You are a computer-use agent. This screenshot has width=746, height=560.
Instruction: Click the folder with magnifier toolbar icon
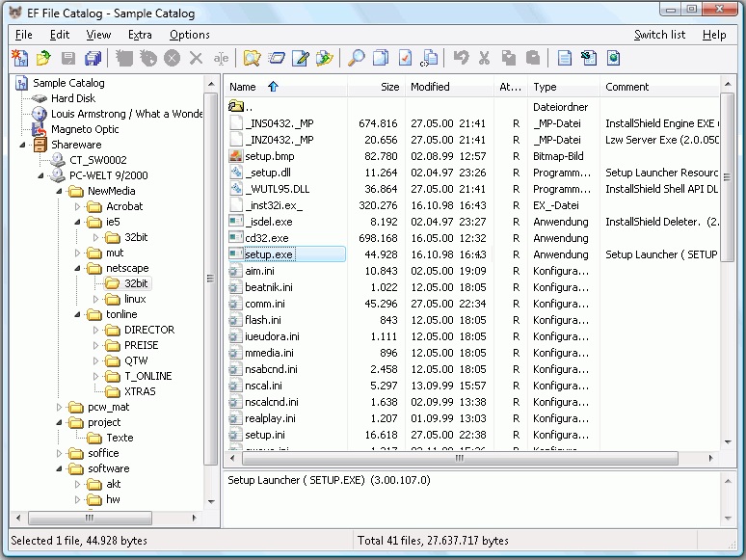[252, 59]
